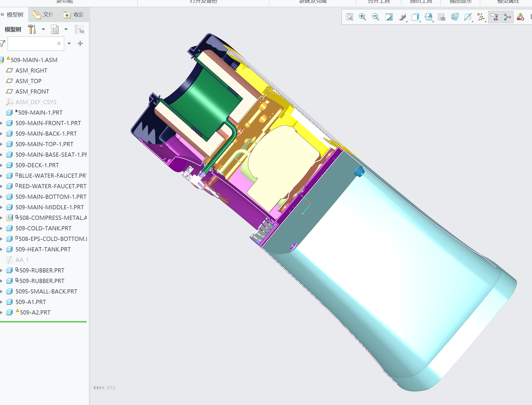This screenshot has height=405, width=532.
Task: Select the ASM_DEF_CSYS coordinate system
Action: click(x=36, y=102)
